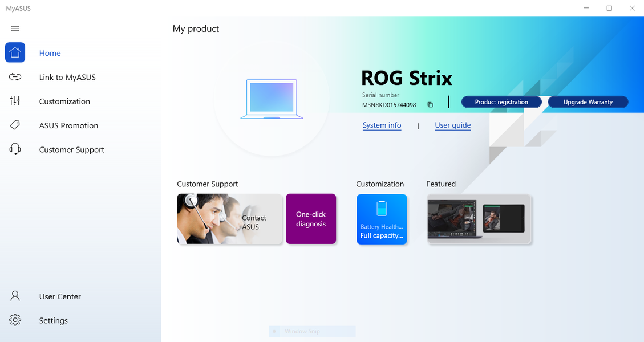The width and height of the screenshot is (644, 342).
Task: Click Product registration button
Action: [x=501, y=102]
